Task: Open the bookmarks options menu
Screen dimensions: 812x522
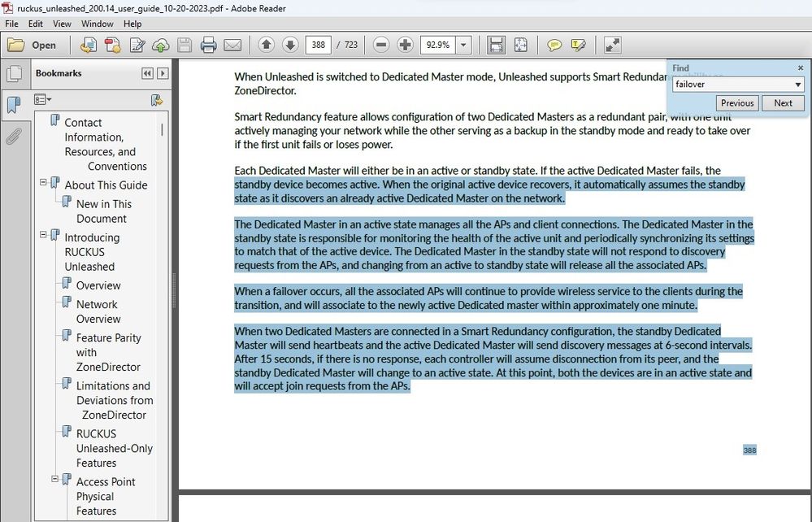Action: (x=42, y=100)
